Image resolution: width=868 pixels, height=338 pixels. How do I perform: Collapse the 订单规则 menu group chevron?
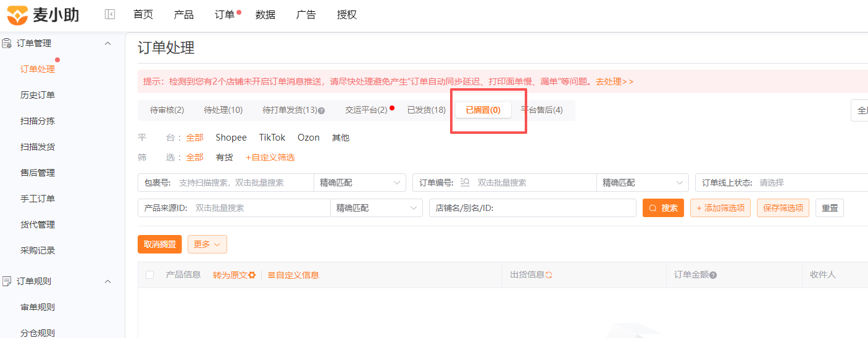107,281
